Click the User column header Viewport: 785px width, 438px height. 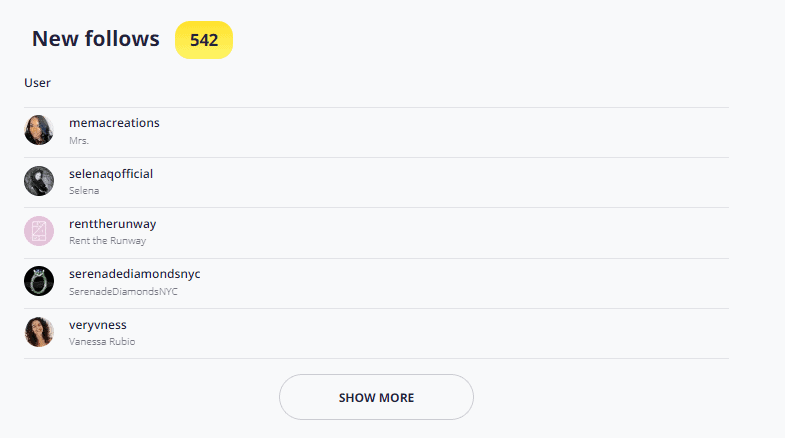click(38, 83)
